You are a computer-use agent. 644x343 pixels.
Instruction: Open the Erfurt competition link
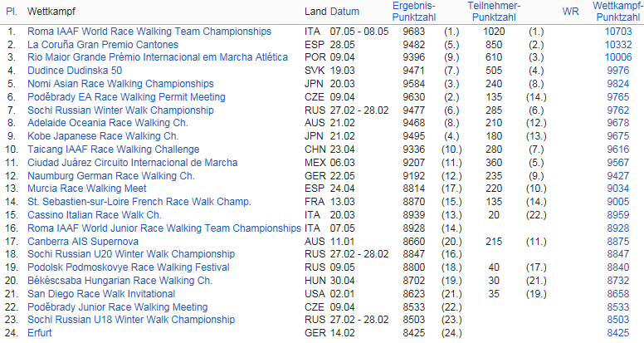[x=40, y=333]
